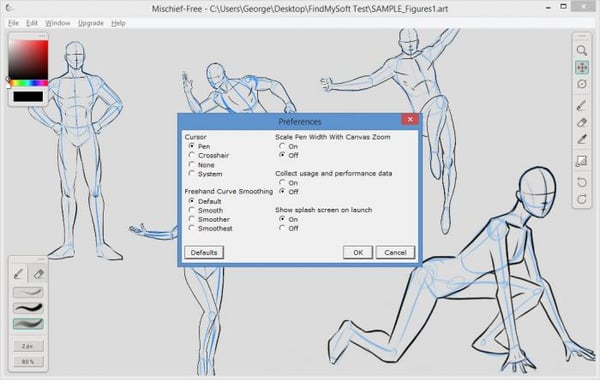Image resolution: width=600 pixels, height=380 pixels.
Task: Click the right toolbar's top drag handle dots
Action: [x=582, y=36]
